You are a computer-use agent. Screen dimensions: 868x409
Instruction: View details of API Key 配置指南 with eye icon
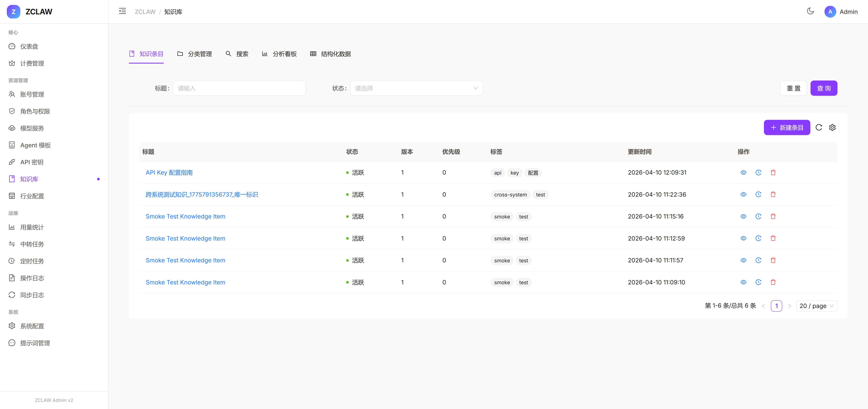click(743, 173)
